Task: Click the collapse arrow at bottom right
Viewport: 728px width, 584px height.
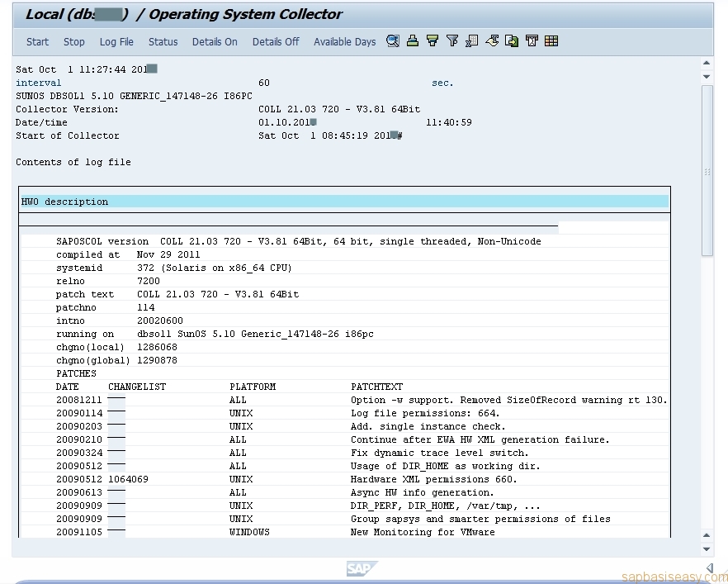Action: [710, 568]
